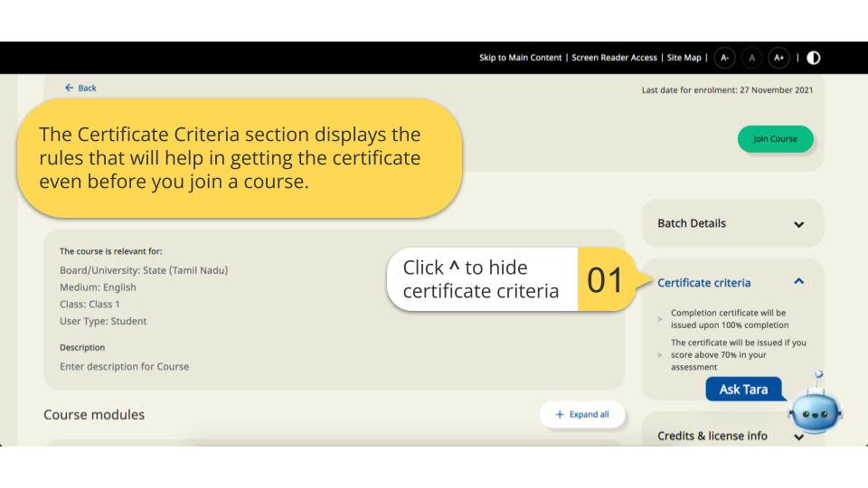
Task: Click the plus icon in Expand all
Action: [x=560, y=415]
